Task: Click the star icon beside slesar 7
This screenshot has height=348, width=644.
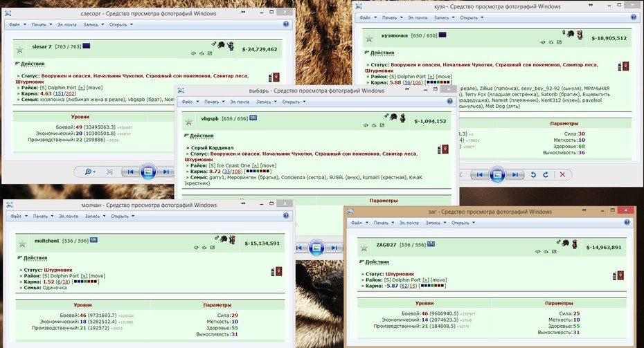Action: click(19, 50)
